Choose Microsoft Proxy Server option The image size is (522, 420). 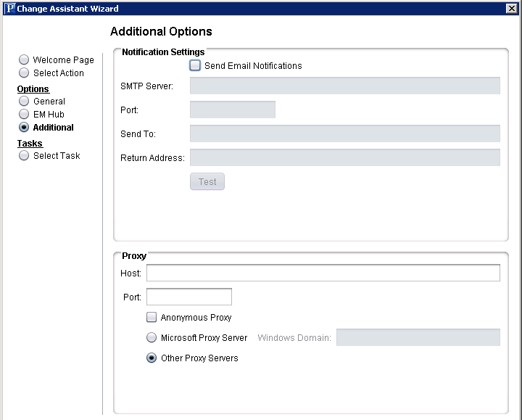click(152, 337)
